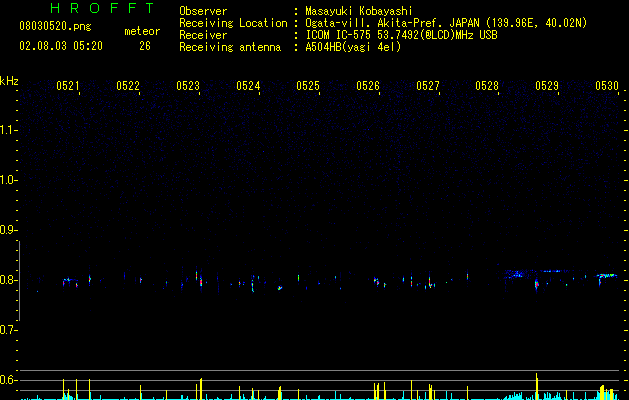
Task: Click the 0523 time marker
Action: coord(188,86)
